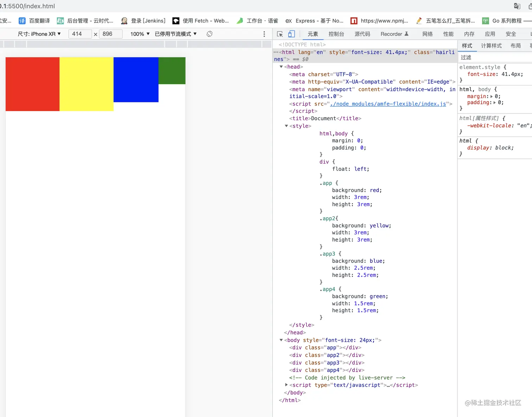Select the 布局 pane tab
Image resolution: width=532 pixels, height=417 pixels.
pyautogui.click(x=516, y=46)
